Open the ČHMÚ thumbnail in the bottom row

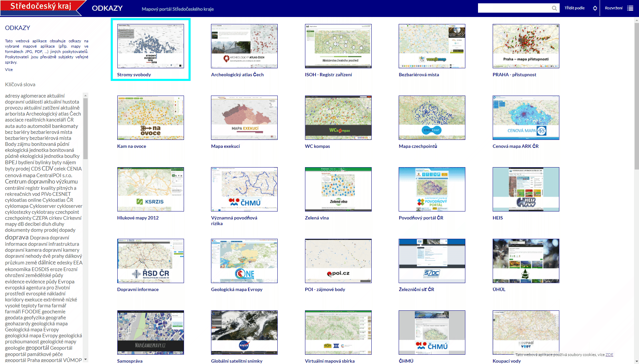432,332
